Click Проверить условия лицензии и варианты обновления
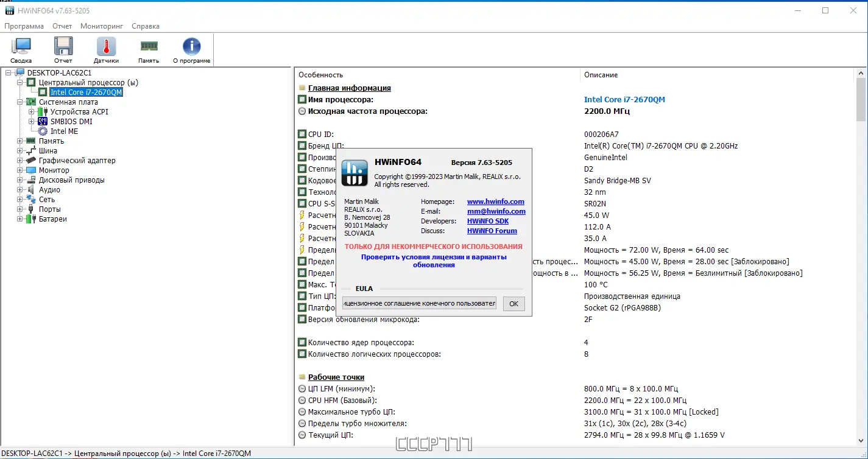The height and width of the screenshot is (459, 868). coord(434,261)
